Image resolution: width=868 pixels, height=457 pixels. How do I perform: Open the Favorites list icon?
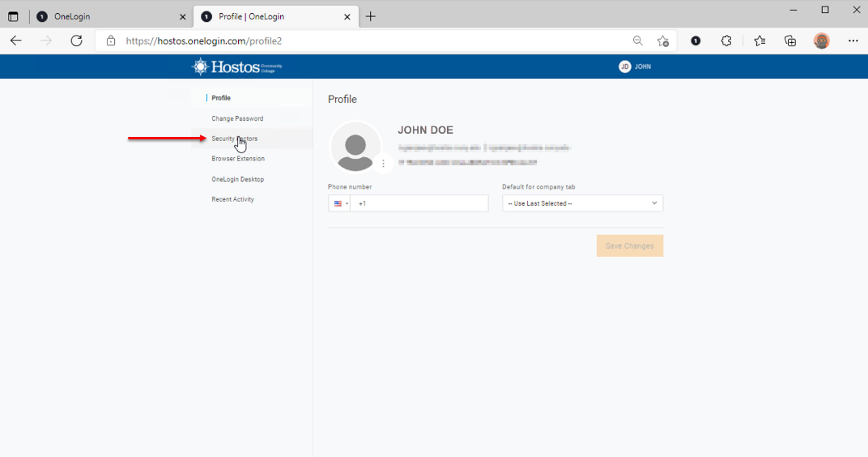click(x=759, y=41)
